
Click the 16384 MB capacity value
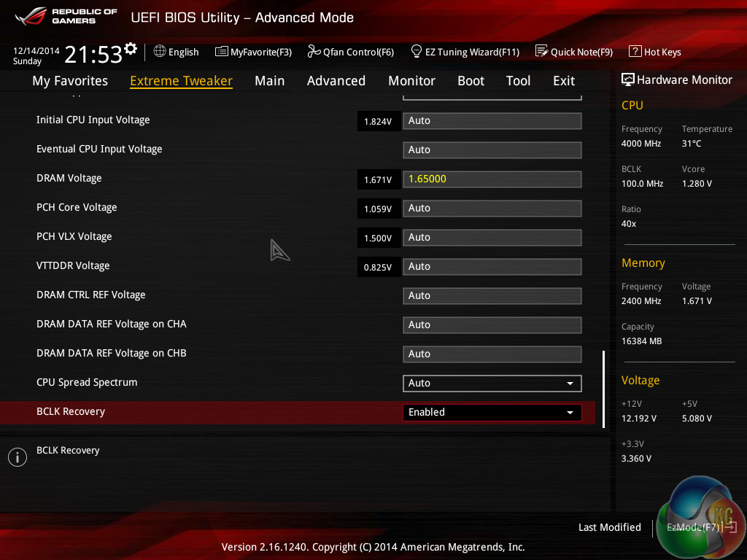[x=641, y=341]
